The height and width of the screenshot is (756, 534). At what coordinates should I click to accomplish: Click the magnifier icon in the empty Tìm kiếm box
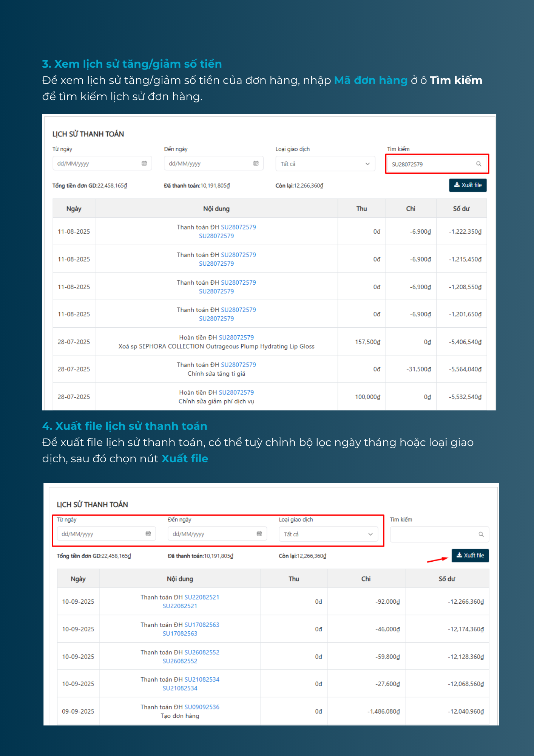coord(481,534)
